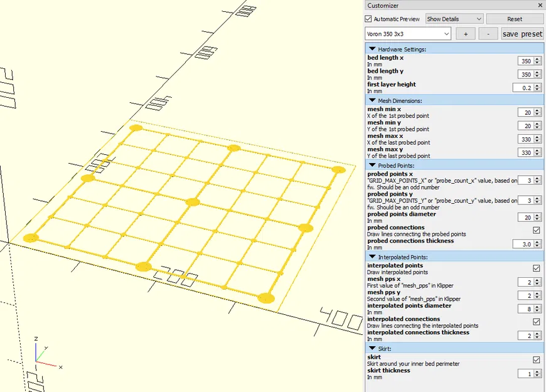Click the bed length x stepper arrows
546x392 pixels.
point(537,61)
